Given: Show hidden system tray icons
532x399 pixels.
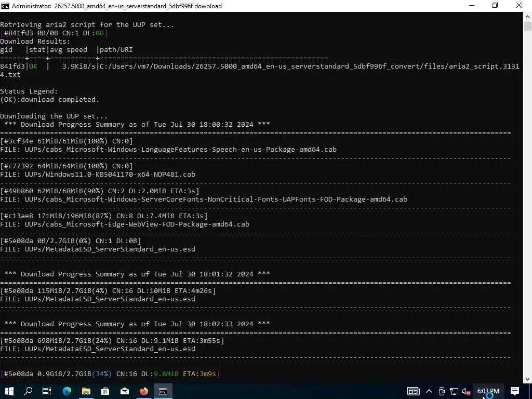Looking at the screenshot, I should [429, 391].
